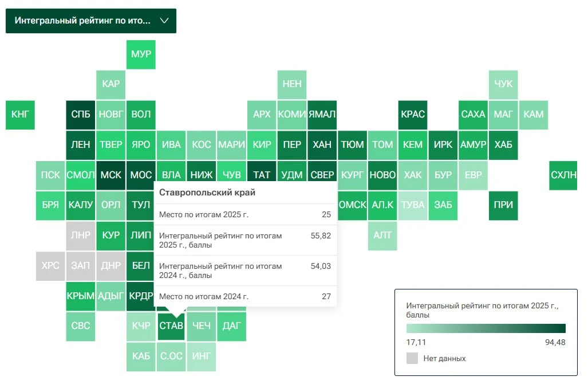Click the gray ЛНР tile
Screen dimensions: 588x384
tap(81, 236)
